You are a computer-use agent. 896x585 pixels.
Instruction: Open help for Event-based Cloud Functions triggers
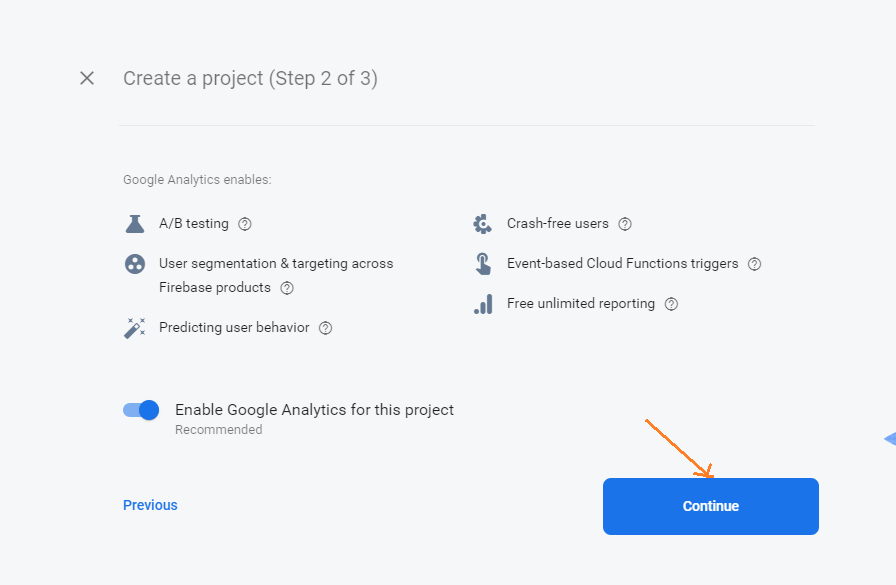(x=754, y=264)
